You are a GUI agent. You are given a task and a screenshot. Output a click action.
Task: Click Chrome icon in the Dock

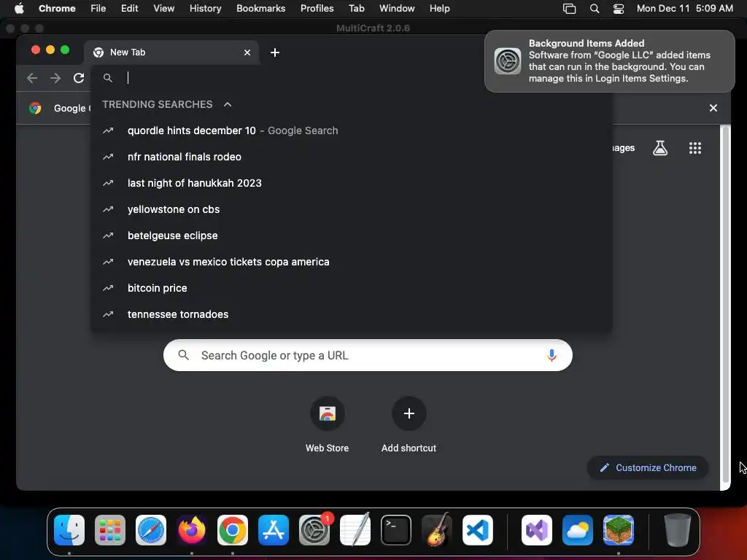coord(233,530)
